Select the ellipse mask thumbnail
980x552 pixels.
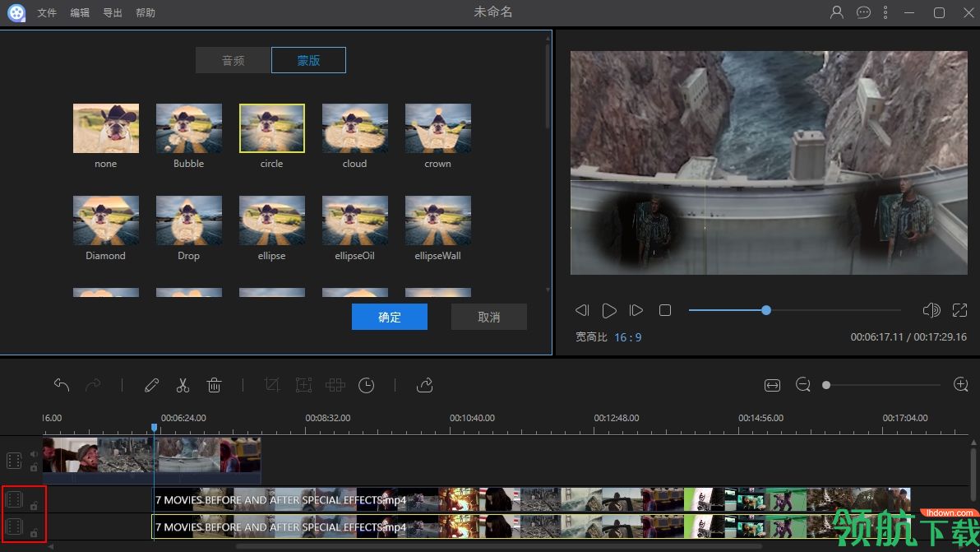click(272, 220)
